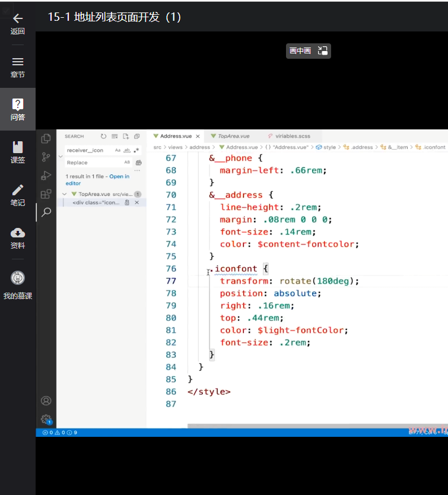Click the '"Address.vue"' braces breadcrumb item
Screen dimensions: 448x495
tap(290, 147)
